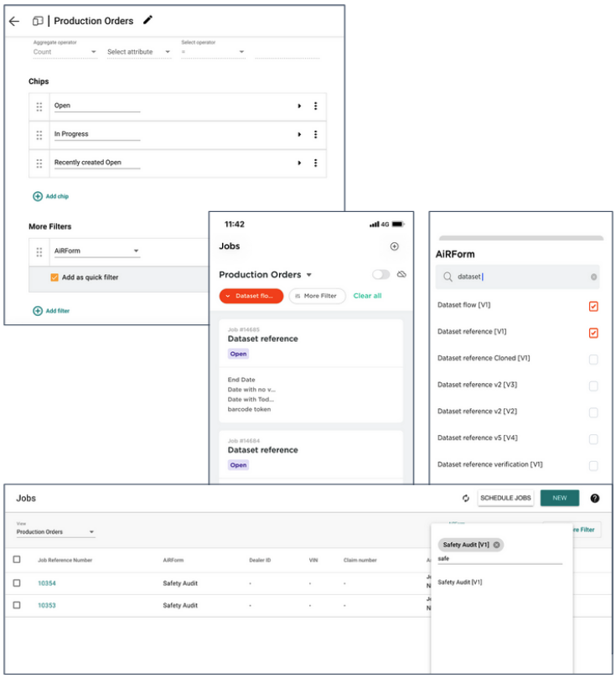Check Dataset reference Cloned [V1]
Viewport: 616px width, 678px height.
[593, 360]
